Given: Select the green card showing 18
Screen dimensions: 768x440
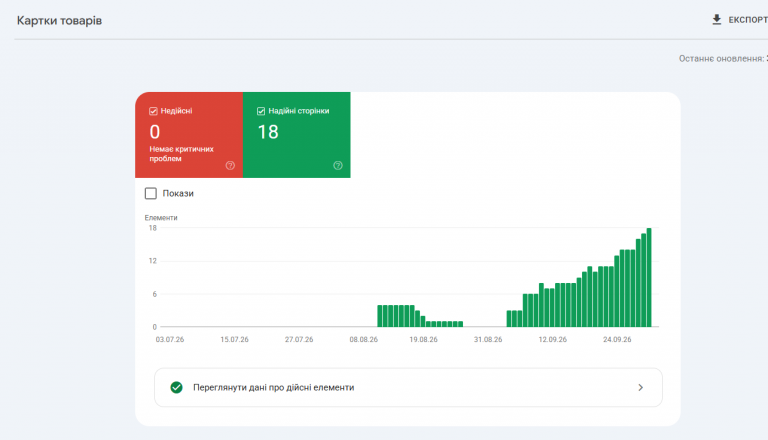Looking at the screenshot, I should click(297, 135).
